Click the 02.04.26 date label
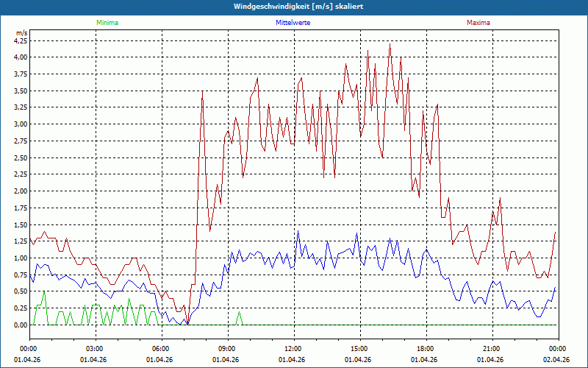This screenshot has width=588, height=368. [556, 360]
